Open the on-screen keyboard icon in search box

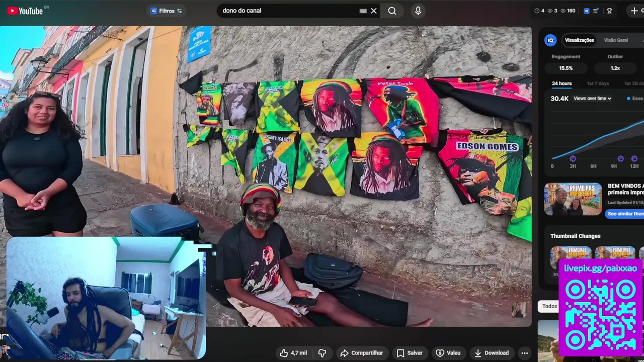pos(363,11)
